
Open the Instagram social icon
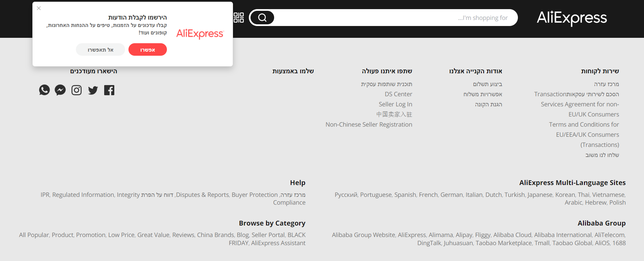tap(77, 90)
